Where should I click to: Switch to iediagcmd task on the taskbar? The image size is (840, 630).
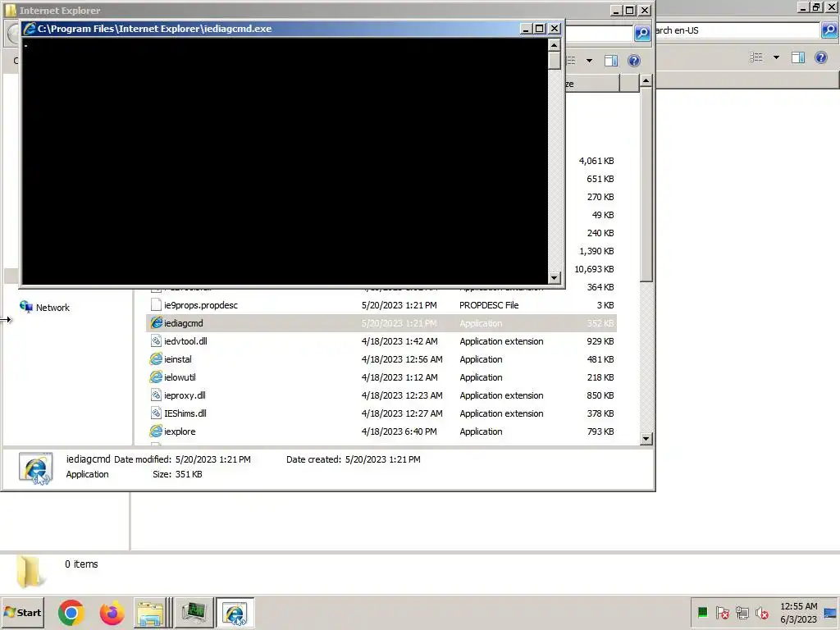click(235, 612)
